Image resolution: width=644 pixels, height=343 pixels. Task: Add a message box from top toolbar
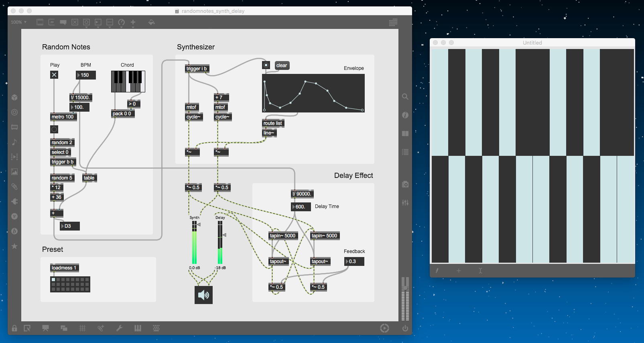tap(52, 22)
